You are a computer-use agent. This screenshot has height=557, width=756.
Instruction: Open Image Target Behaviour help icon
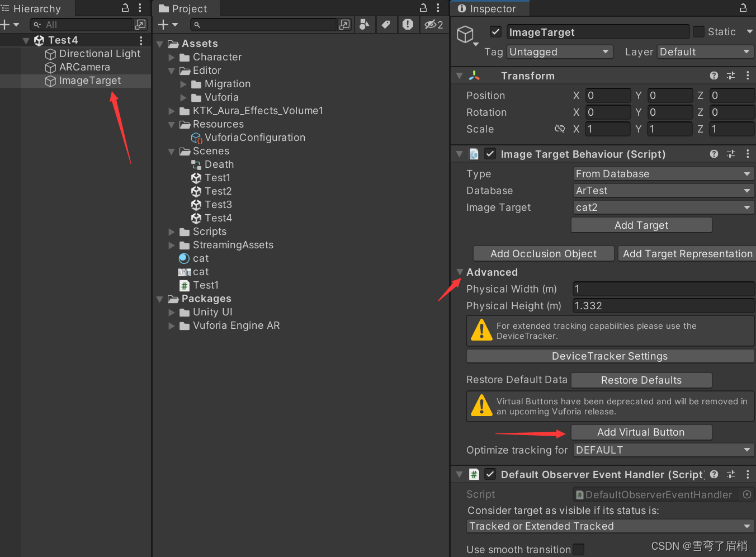tap(714, 154)
